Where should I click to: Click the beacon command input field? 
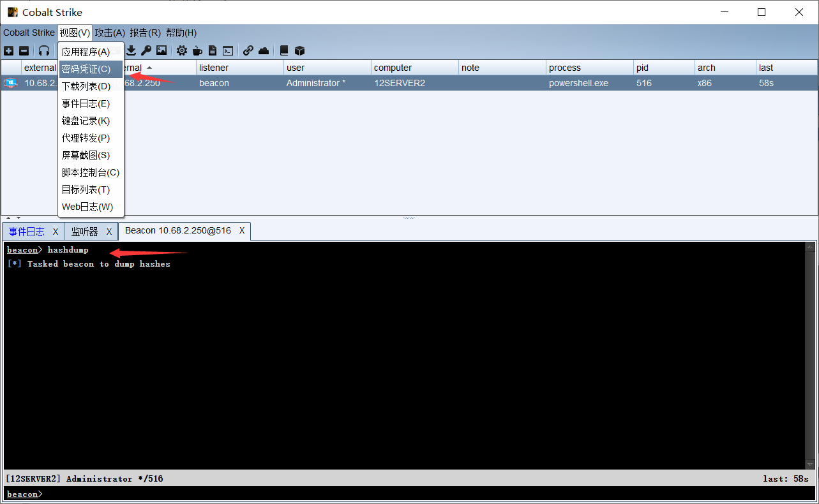pos(428,494)
